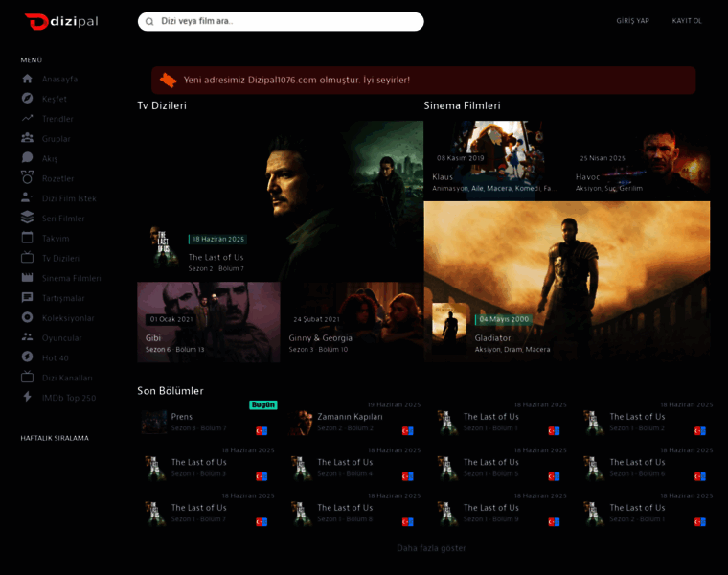Click the Hot 40 lightning circle icon
This screenshot has height=575, width=728.
pyautogui.click(x=28, y=357)
